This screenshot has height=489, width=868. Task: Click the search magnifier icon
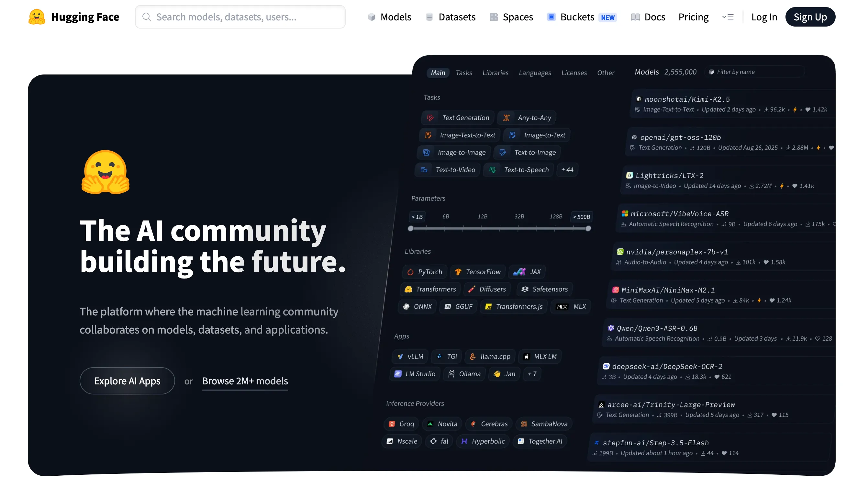pos(147,17)
